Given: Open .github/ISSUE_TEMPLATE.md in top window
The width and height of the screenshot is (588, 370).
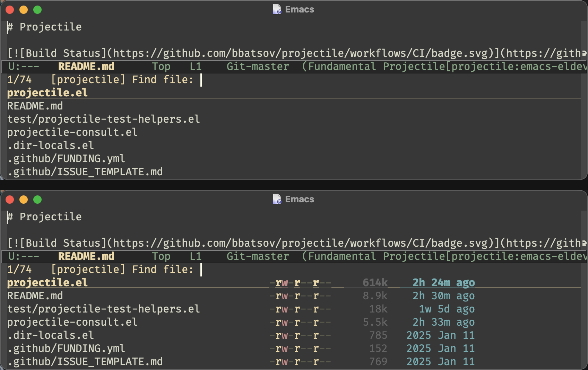Looking at the screenshot, I should [x=85, y=171].
